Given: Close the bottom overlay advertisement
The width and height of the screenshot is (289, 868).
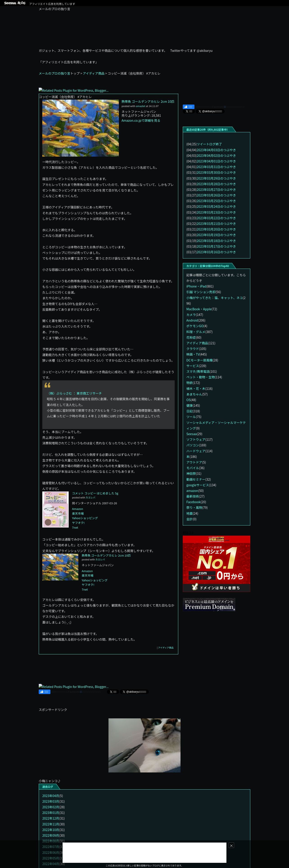Looking at the screenshot, I should [231, 845].
